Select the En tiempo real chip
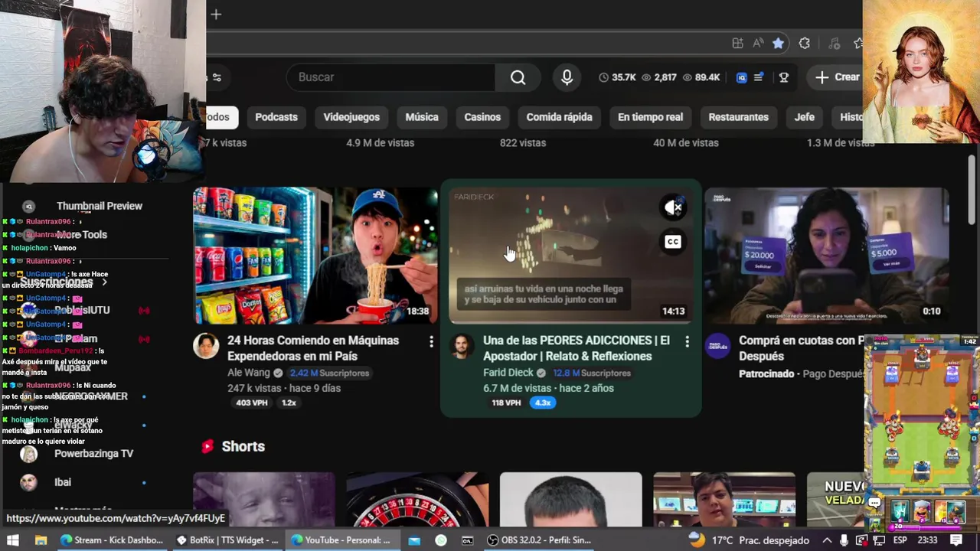This screenshot has width=980, height=551. point(651,117)
